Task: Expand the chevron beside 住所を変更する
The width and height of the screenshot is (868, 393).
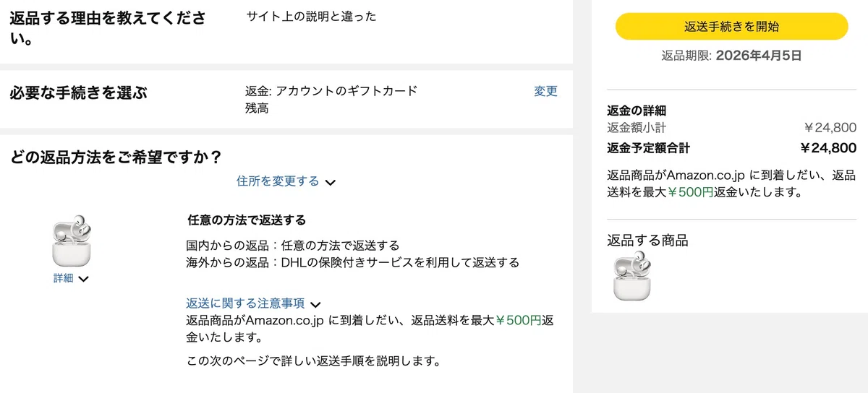Action: [330, 183]
